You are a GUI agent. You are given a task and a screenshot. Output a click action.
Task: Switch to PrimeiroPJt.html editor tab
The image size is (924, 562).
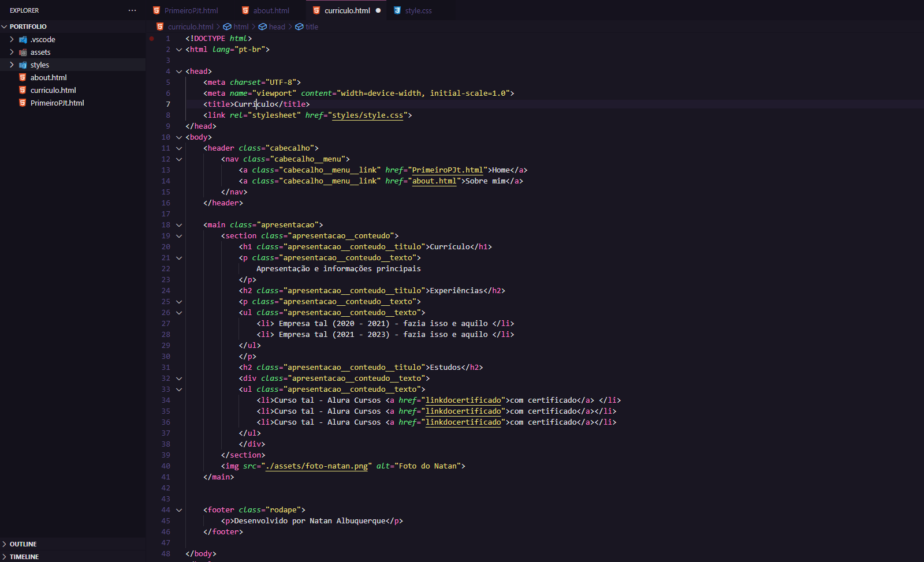[x=190, y=10]
